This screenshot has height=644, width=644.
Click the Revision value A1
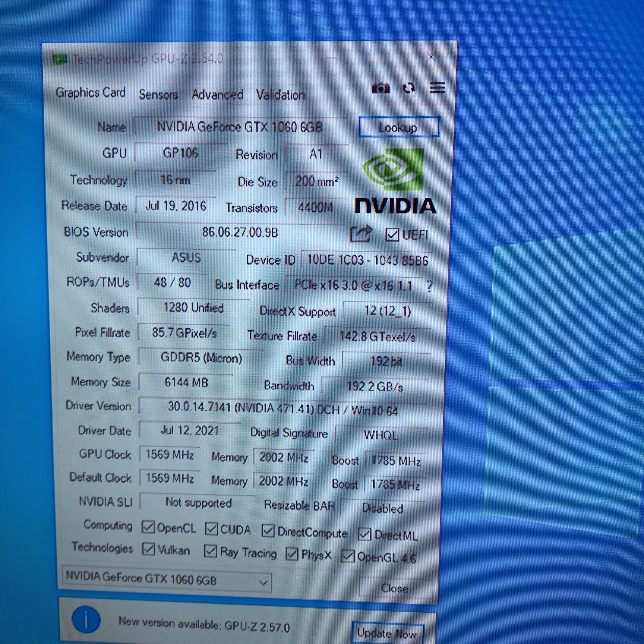[316, 154]
